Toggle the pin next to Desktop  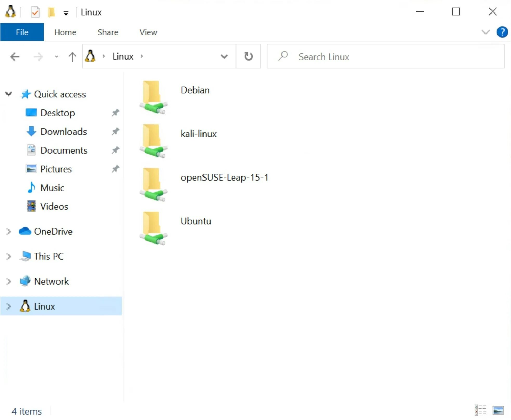click(115, 113)
